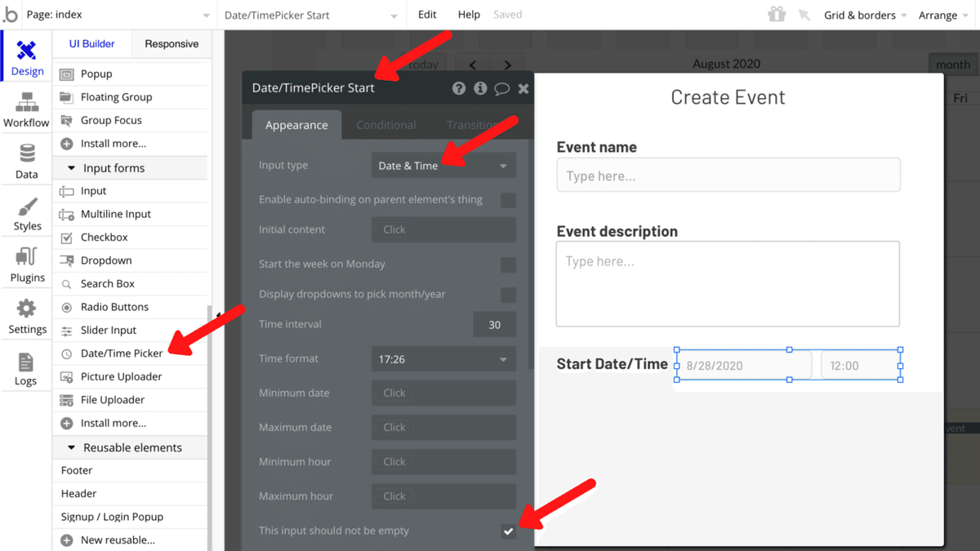
Task: Toggle Display dropdowns to pick month/year
Action: [508, 295]
